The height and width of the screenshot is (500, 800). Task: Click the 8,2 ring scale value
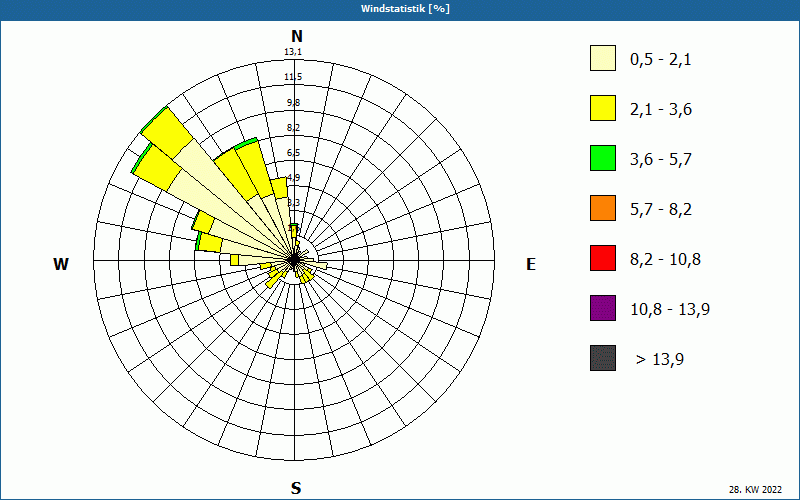click(293, 128)
